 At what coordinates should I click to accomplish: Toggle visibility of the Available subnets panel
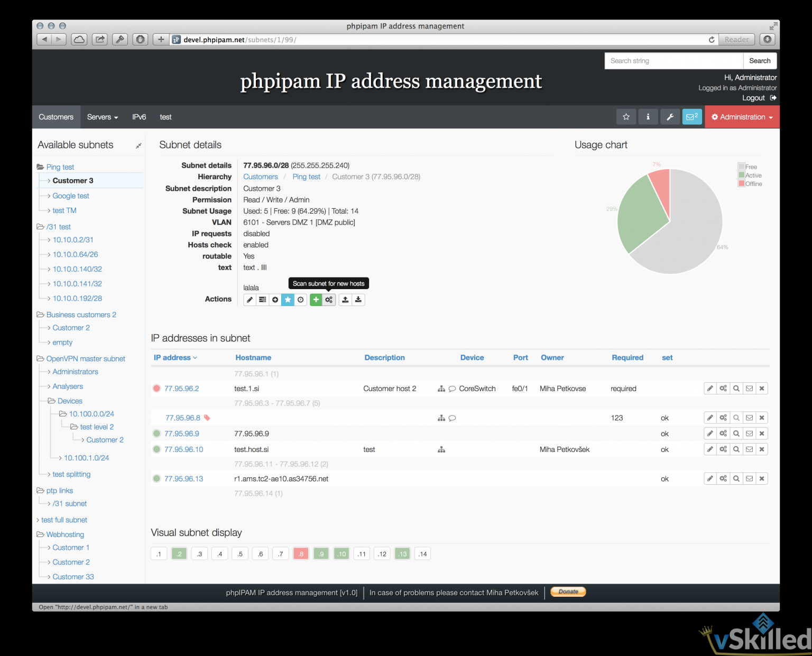coord(138,145)
